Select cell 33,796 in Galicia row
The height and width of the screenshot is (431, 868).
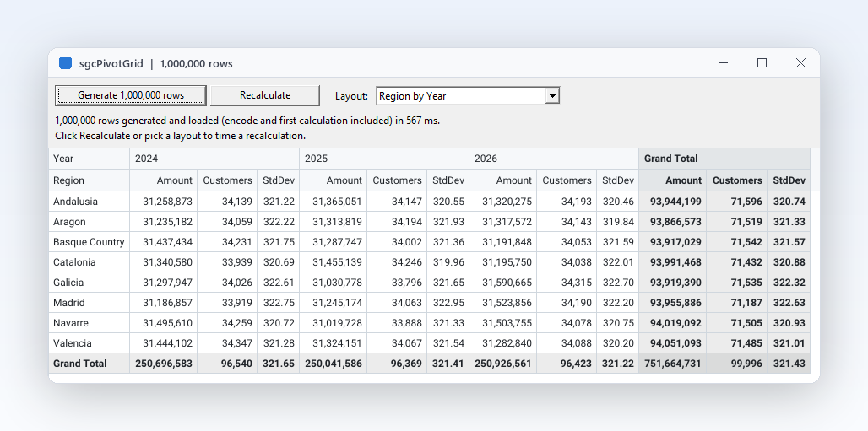point(397,283)
